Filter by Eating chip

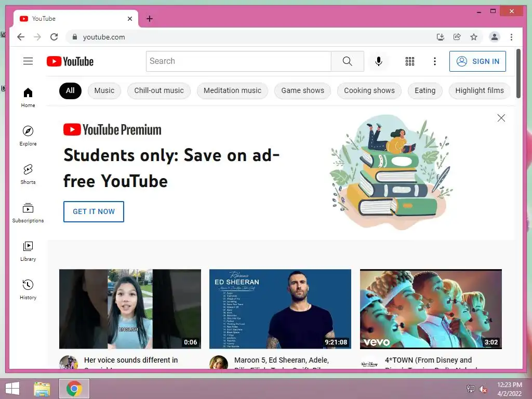(425, 90)
